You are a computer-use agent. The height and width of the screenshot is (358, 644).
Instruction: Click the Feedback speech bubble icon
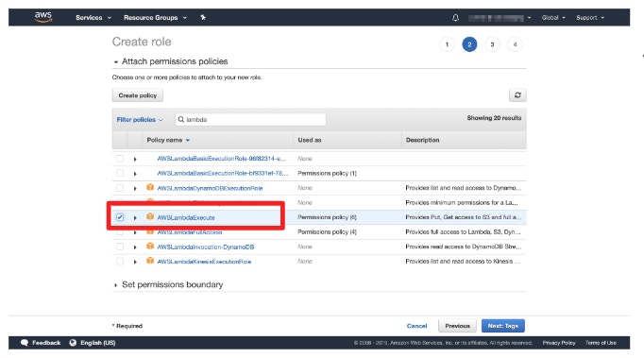tap(25, 343)
